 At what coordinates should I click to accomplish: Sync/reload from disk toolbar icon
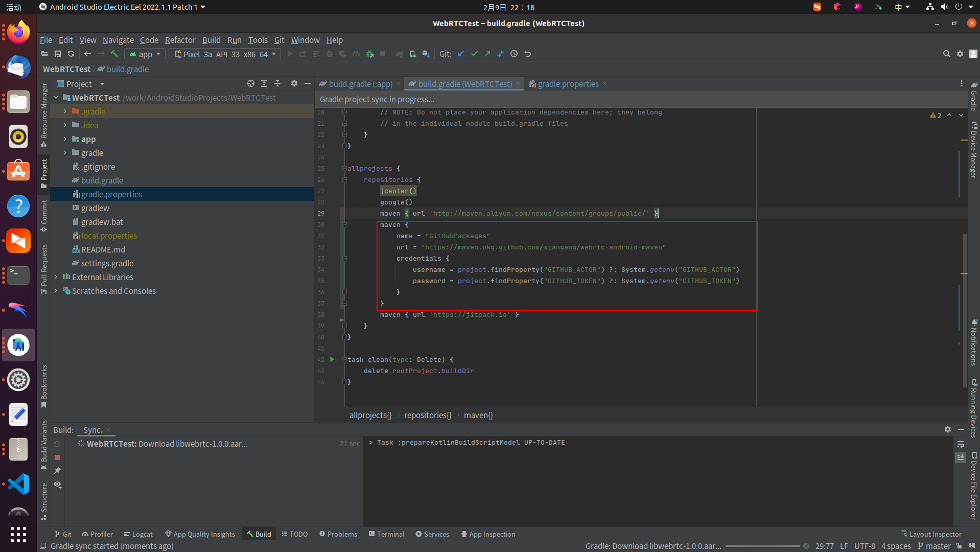(x=71, y=54)
